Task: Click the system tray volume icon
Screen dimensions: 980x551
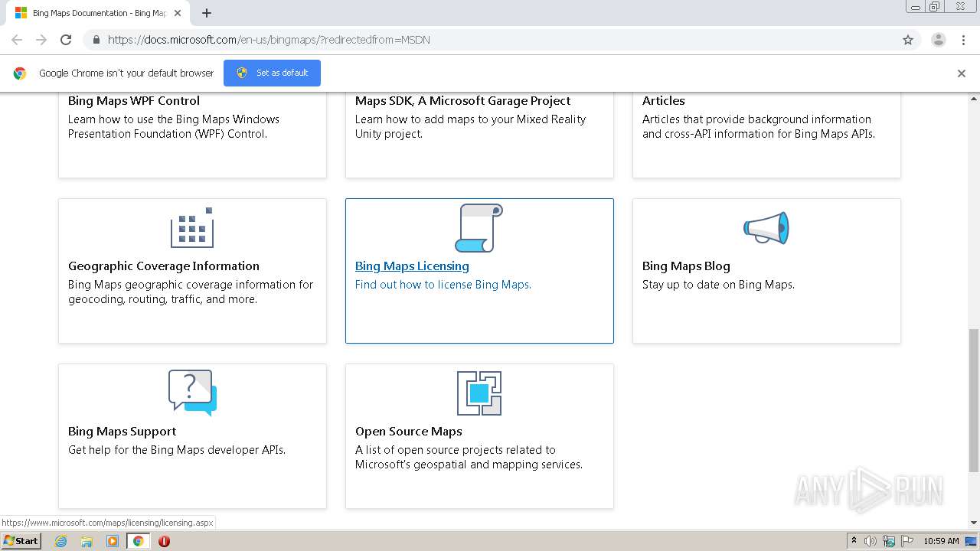Action: [x=871, y=541]
